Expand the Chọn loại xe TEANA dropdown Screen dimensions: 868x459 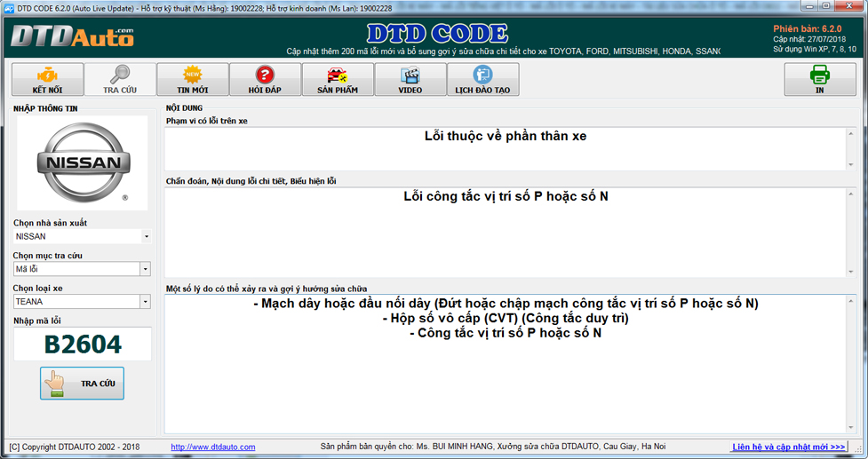[x=146, y=302]
